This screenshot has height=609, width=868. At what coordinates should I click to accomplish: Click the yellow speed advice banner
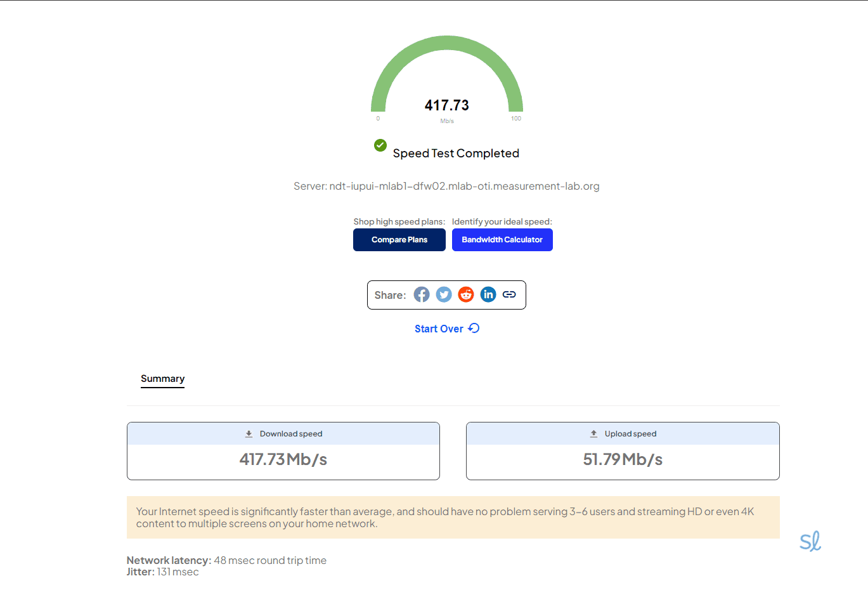tap(453, 518)
